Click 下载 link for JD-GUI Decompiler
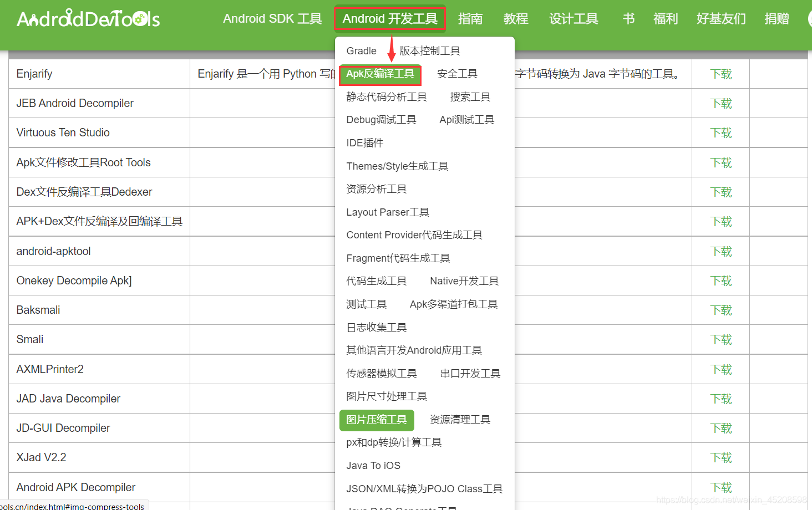The height and width of the screenshot is (510, 812). pyautogui.click(x=721, y=429)
